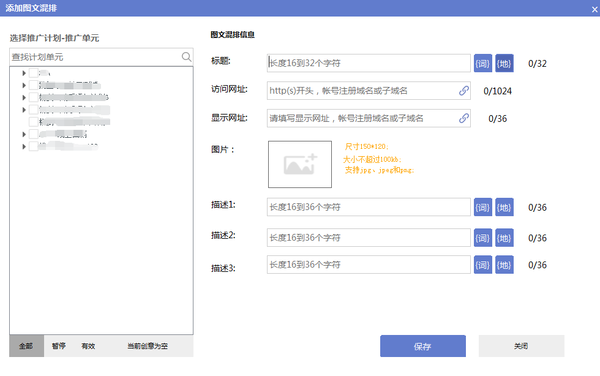Insert keyword wildcard {词} for 描述2
Image resolution: width=600 pixels, height=376 pixels.
pyautogui.click(x=483, y=238)
